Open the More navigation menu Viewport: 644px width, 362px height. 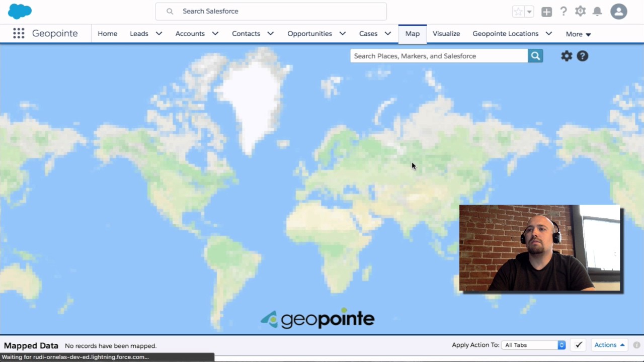coord(578,34)
